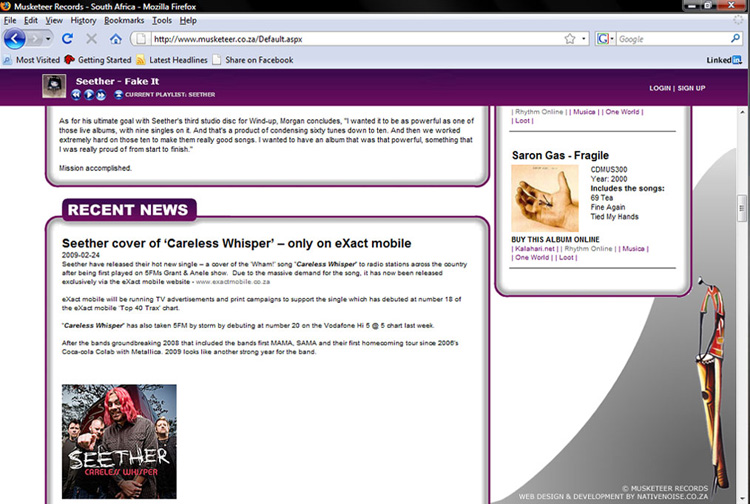Click the musketeer.co.za address bar
The width and height of the screenshot is (750, 504).
tap(356, 39)
